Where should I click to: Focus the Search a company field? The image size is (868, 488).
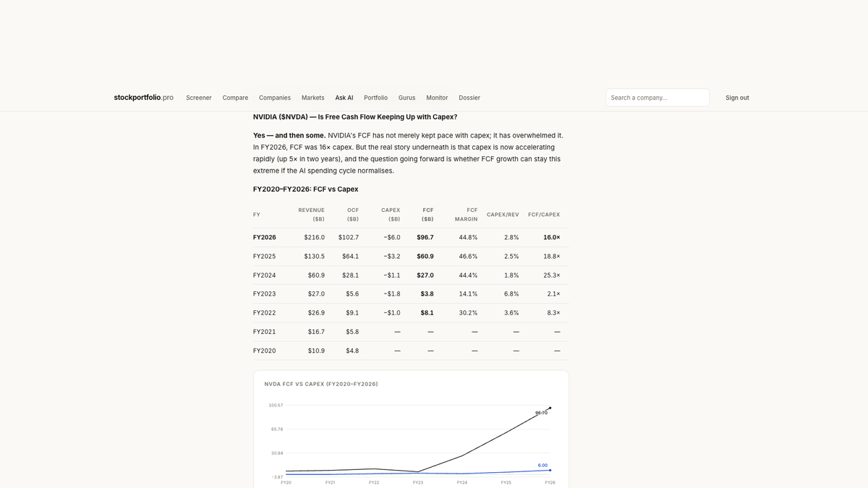[658, 98]
